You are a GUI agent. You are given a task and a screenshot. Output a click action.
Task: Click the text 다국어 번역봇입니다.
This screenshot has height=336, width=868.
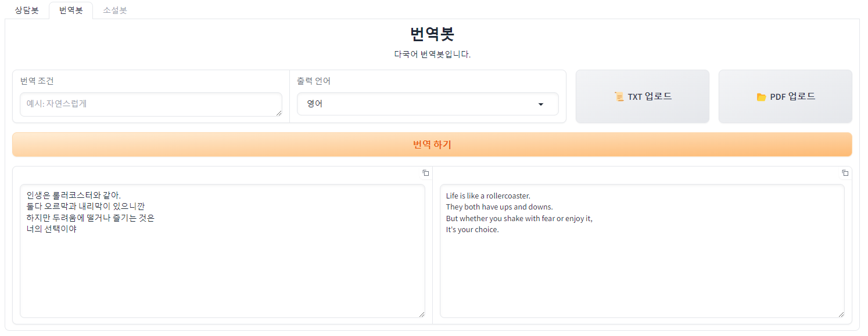[x=432, y=55]
